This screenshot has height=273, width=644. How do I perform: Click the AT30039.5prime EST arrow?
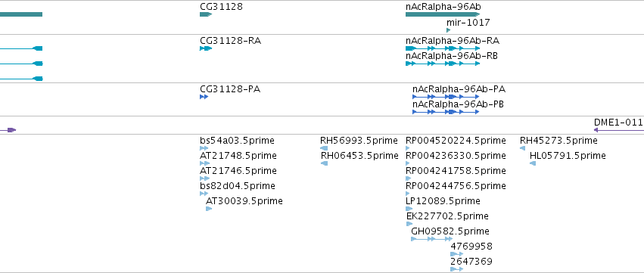[x=209, y=209]
